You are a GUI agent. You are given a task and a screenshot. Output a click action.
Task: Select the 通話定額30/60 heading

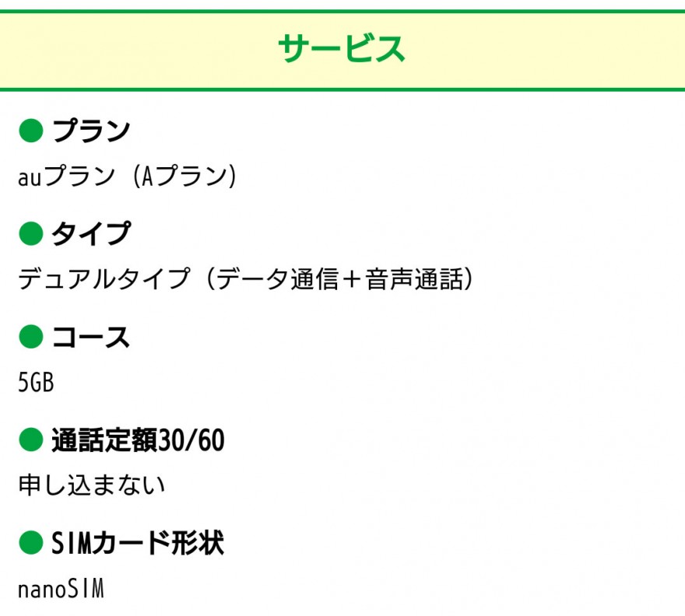[138, 440]
